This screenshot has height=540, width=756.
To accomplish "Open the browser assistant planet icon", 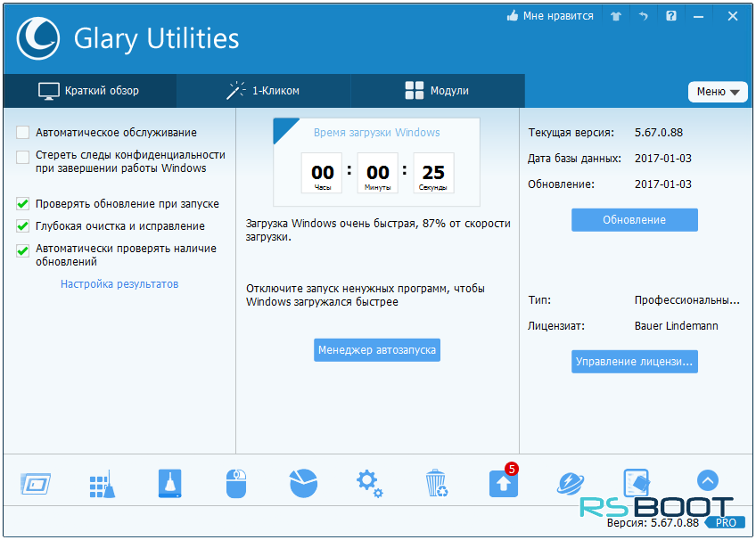I will point(571,484).
